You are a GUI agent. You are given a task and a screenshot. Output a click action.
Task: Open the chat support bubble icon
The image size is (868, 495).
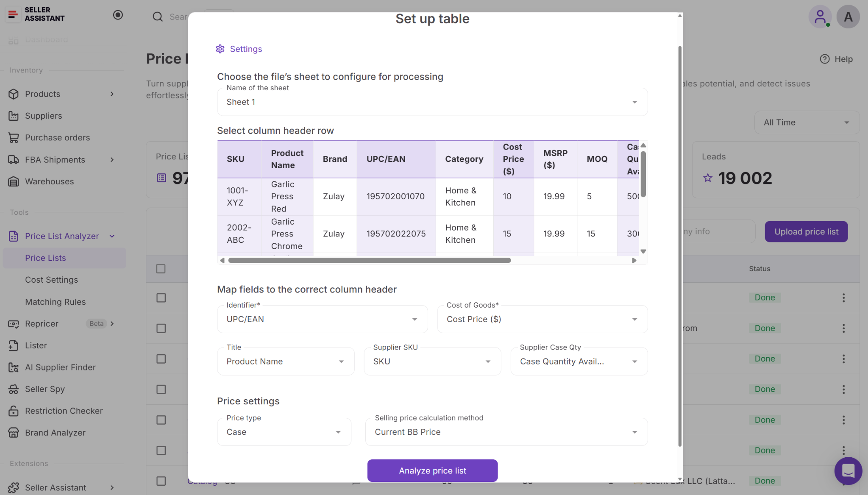848,471
